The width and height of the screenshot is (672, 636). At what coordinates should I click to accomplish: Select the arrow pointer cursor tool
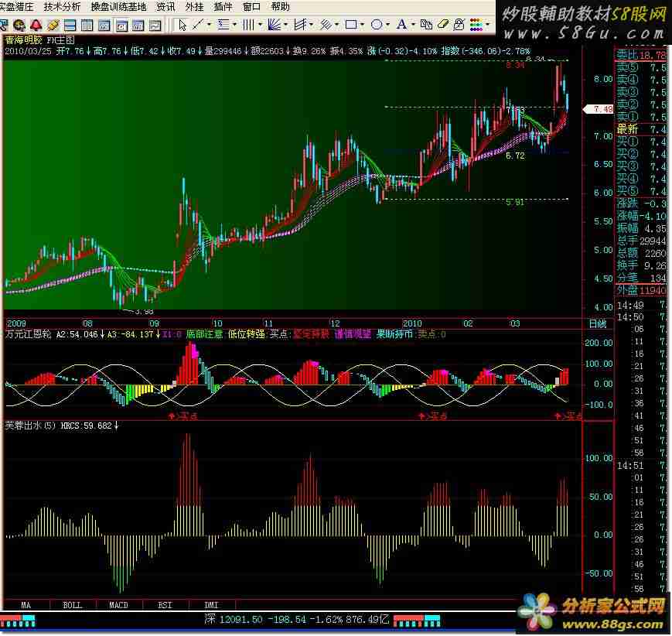[182, 25]
